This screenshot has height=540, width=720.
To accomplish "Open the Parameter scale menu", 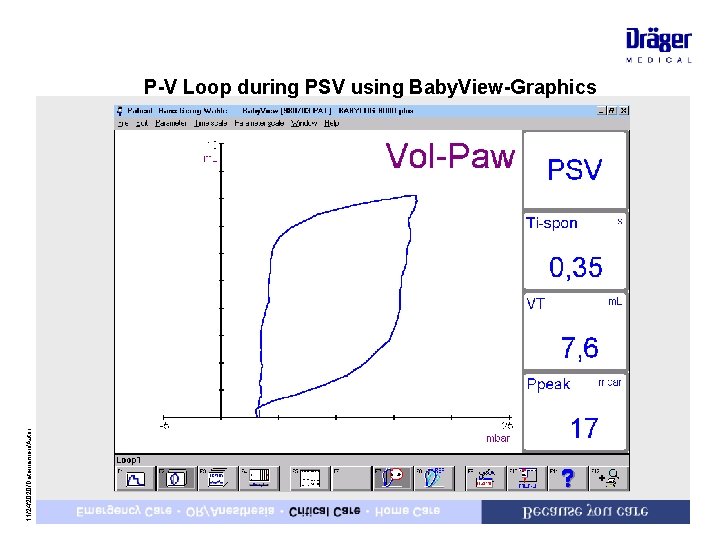I will [259, 123].
